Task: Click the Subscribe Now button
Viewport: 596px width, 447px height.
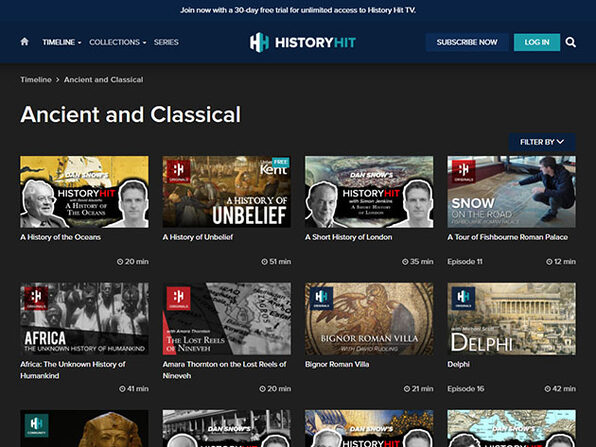Action: [467, 42]
